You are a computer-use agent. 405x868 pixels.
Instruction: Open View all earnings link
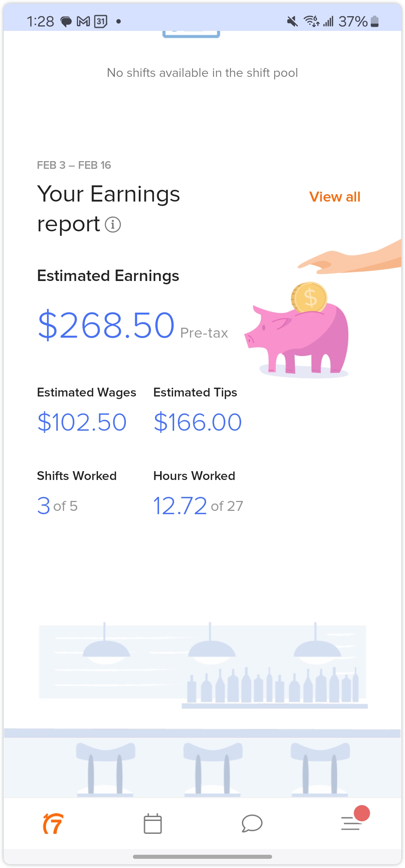(335, 197)
